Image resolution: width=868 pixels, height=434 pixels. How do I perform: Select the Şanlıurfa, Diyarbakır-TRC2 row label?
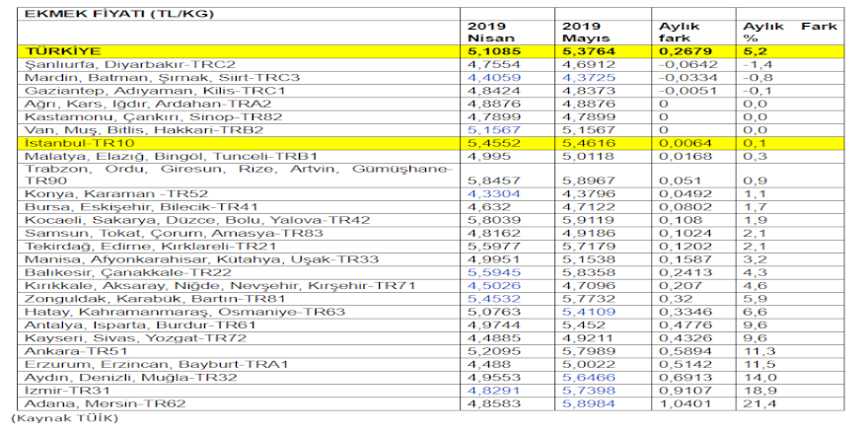(x=114, y=63)
